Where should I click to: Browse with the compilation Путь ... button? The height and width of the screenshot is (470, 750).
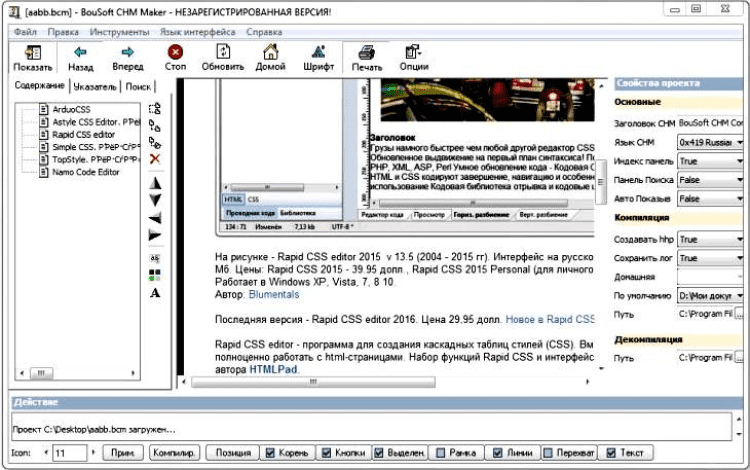[739, 314]
